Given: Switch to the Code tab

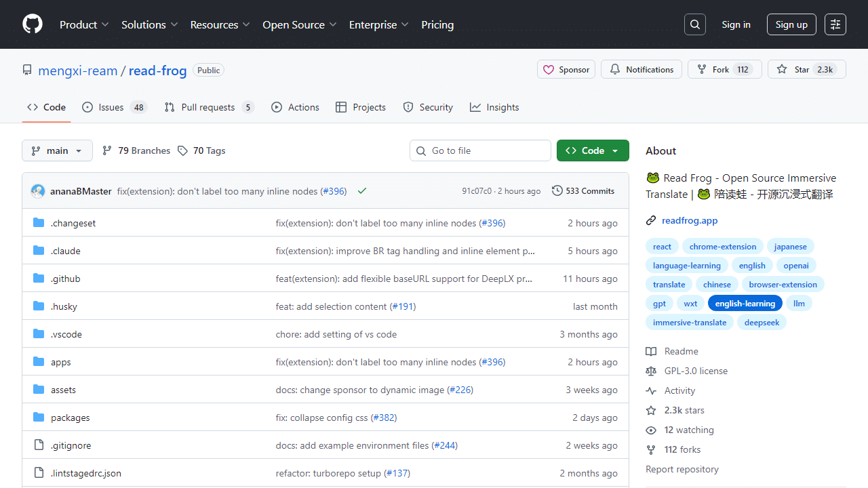Looking at the screenshot, I should tap(47, 107).
